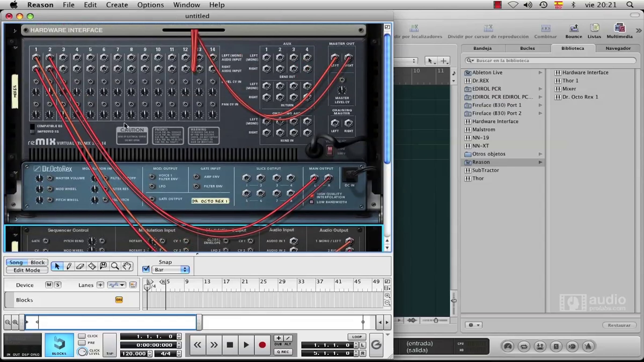The height and width of the screenshot is (362, 644).
Task: Open the Create menu
Action: [x=117, y=5]
